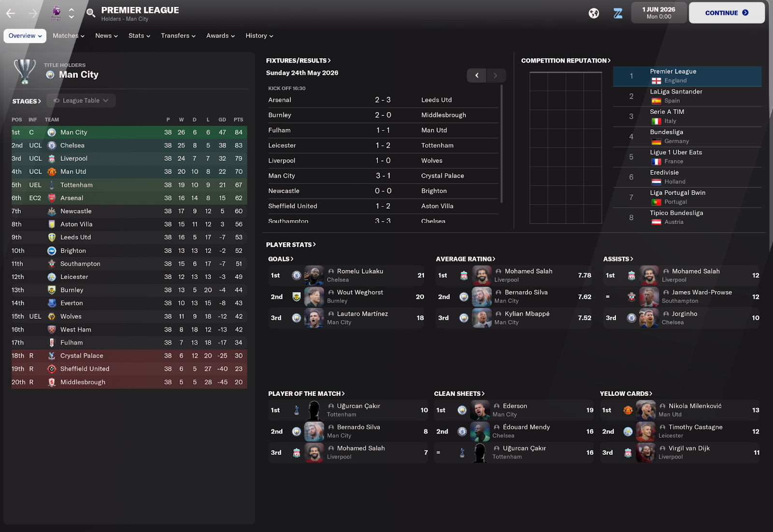Image resolution: width=773 pixels, height=532 pixels.
Task: Open the Overview dropdown menu
Action: click(x=25, y=36)
